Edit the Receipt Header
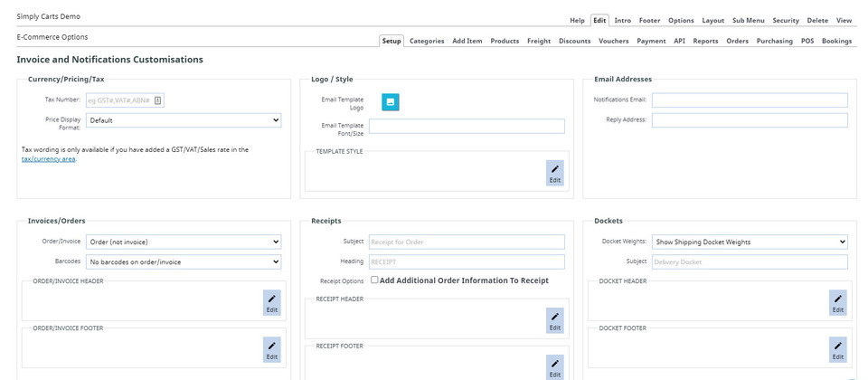The image size is (868, 380). click(x=554, y=320)
